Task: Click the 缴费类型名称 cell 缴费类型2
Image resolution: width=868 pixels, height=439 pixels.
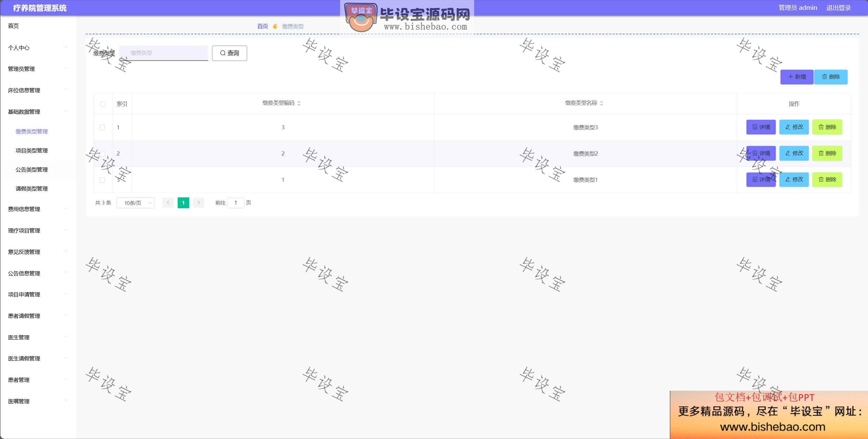Action: click(x=585, y=153)
